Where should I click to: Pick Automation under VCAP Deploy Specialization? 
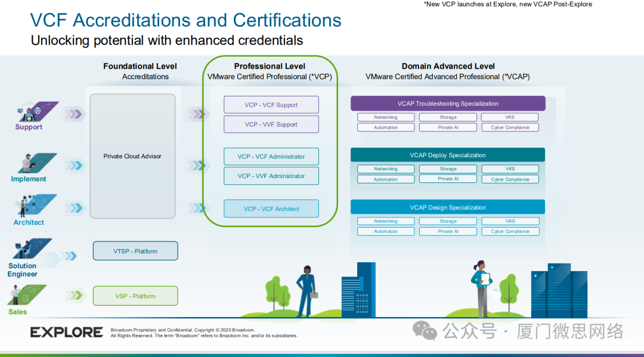[x=386, y=179]
